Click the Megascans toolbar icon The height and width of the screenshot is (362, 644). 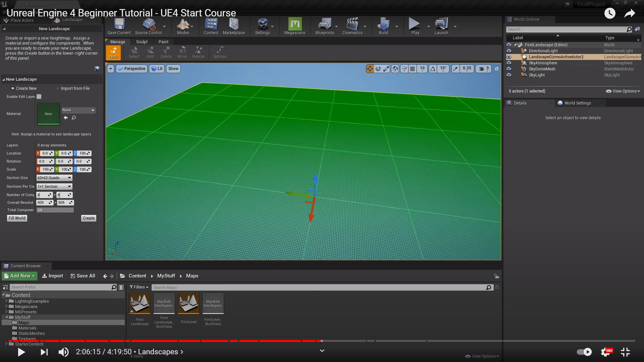tap(294, 26)
